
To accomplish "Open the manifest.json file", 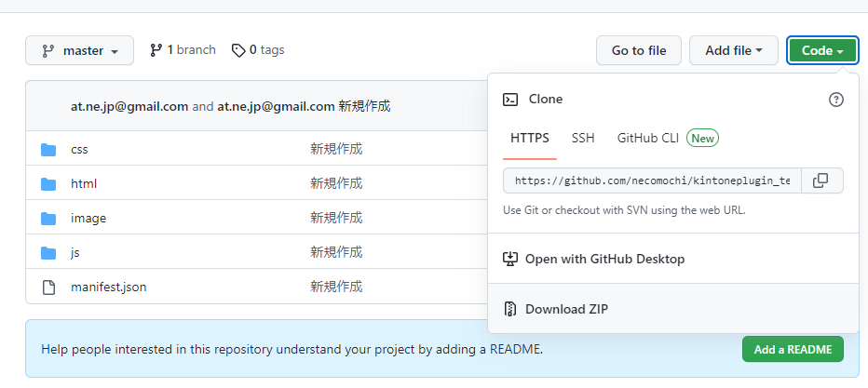I will [108, 287].
